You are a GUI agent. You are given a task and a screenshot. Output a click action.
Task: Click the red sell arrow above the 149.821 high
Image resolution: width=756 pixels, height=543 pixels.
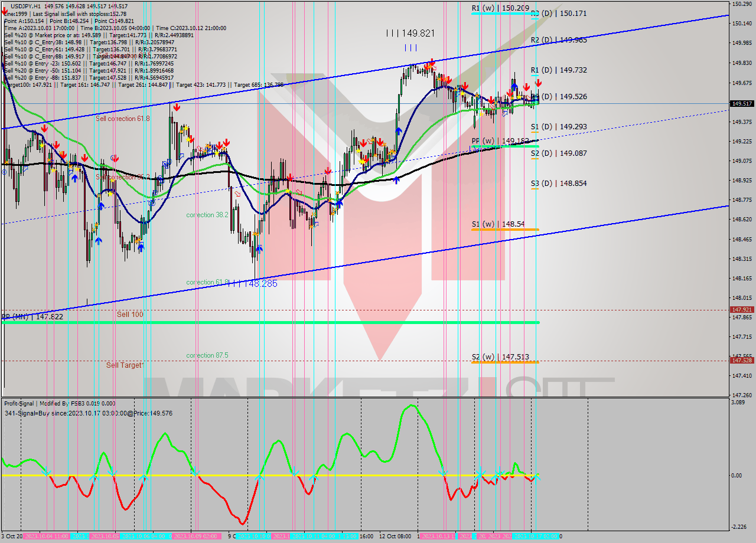click(x=431, y=62)
